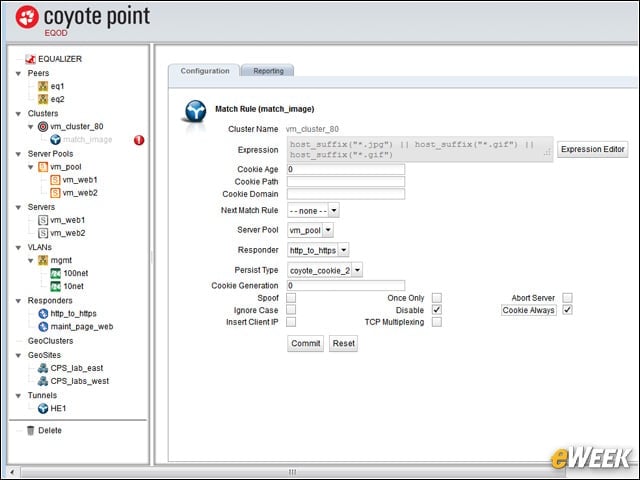The image size is (640, 480).
Task: Uncheck the Disable checkbox
Action: tap(437, 310)
